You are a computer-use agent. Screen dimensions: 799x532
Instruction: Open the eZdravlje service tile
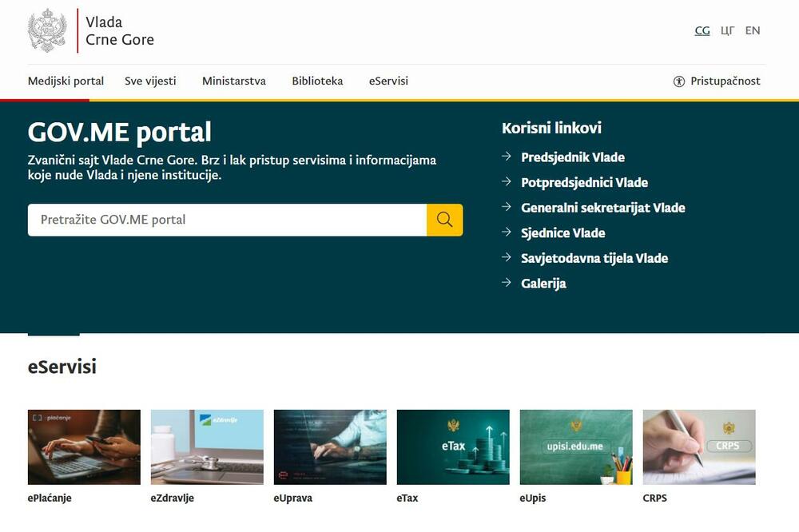[x=206, y=446]
